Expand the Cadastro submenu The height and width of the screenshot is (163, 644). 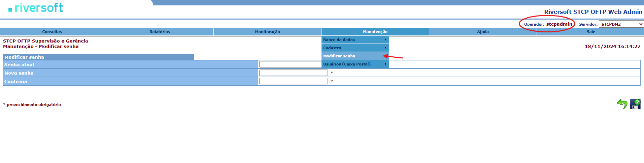click(x=355, y=48)
